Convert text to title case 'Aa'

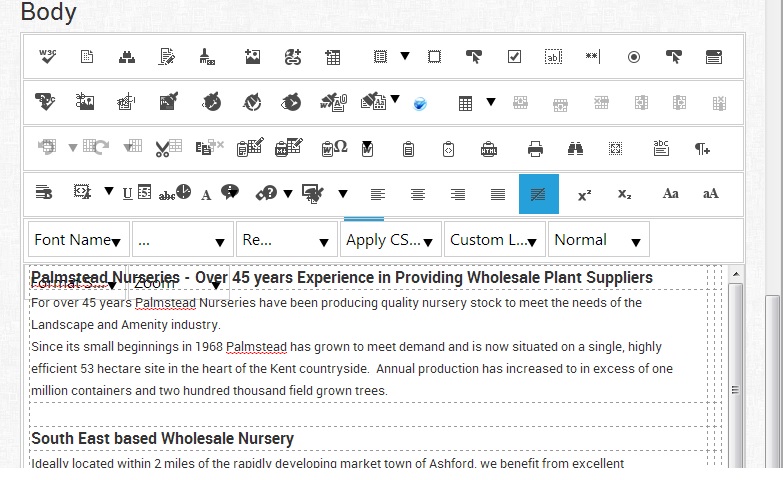tap(671, 194)
